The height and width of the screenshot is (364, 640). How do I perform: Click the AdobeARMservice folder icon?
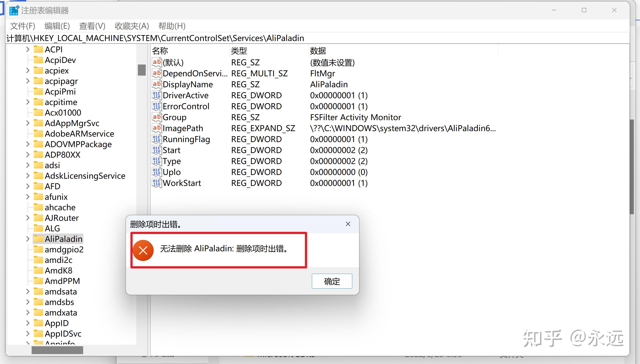pyautogui.click(x=38, y=134)
